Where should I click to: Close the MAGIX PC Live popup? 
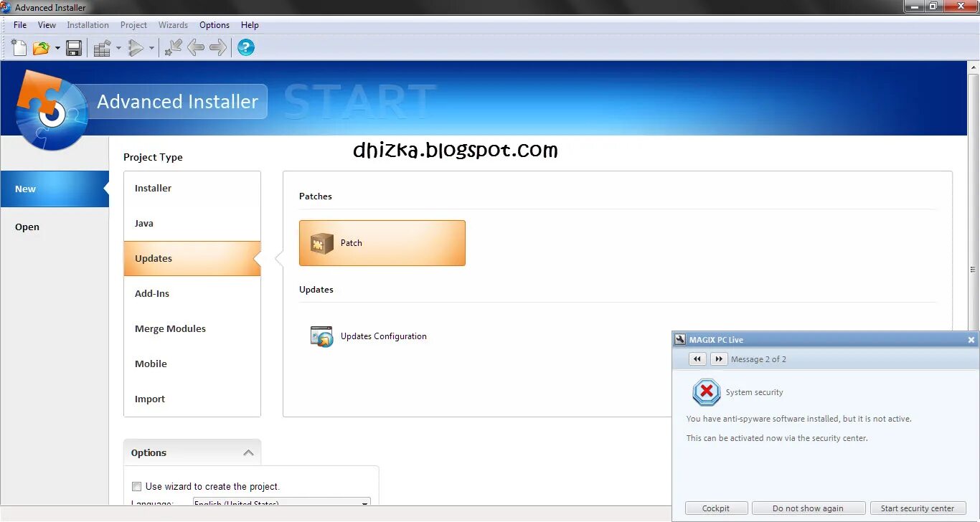[x=971, y=340]
